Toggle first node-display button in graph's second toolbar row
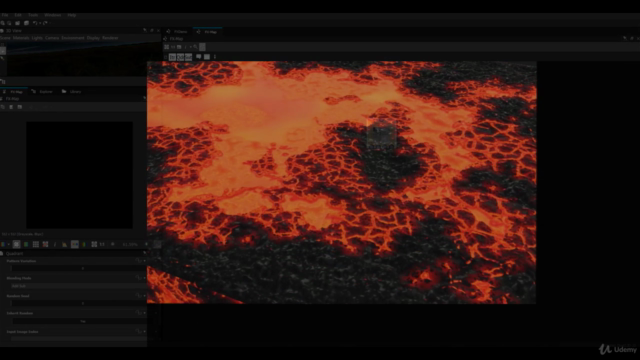The width and height of the screenshot is (640, 360). pyautogui.click(x=172, y=57)
